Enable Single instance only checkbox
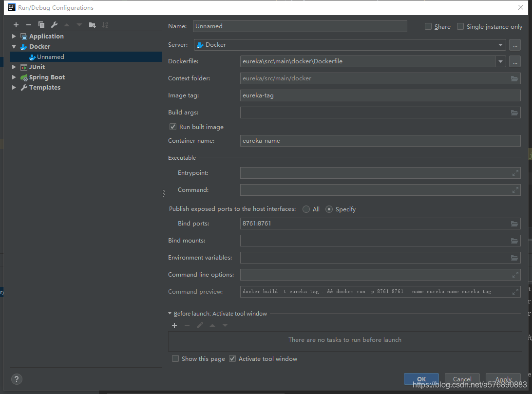Screen dimensions: 532x394 coord(460,26)
